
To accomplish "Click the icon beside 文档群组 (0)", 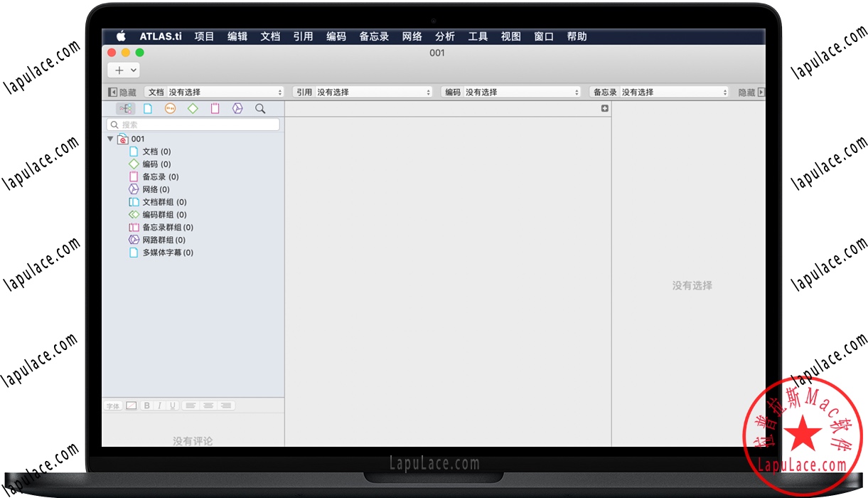I will click(134, 202).
